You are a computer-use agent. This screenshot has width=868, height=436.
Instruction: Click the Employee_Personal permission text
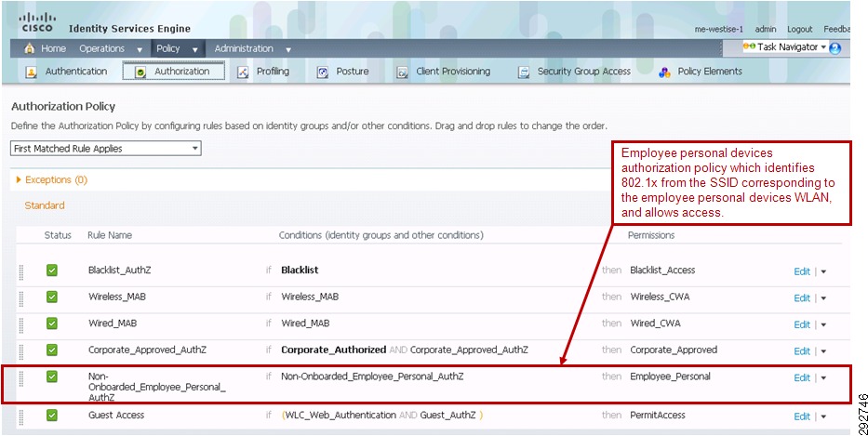[671, 377]
